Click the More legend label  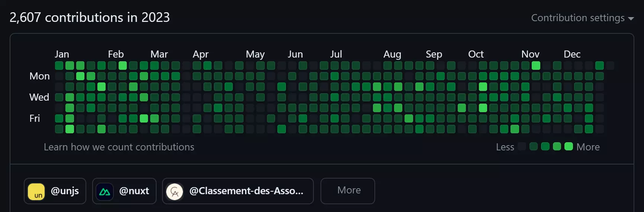[588, 147]
